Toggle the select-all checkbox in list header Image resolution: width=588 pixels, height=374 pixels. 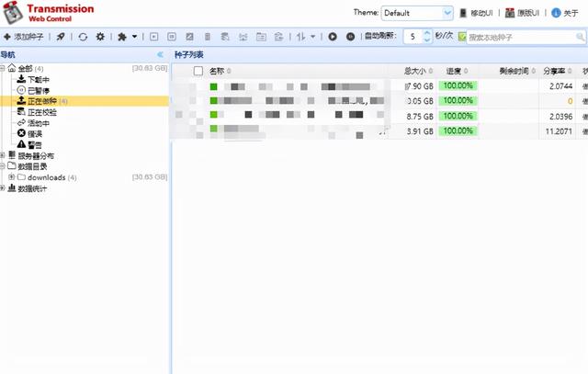click(198, 71)
